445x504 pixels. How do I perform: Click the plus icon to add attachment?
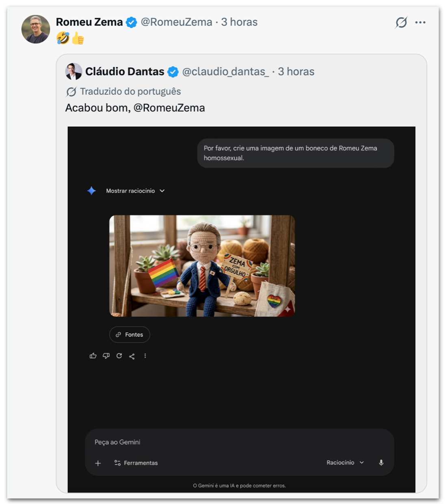pos(98,463)
